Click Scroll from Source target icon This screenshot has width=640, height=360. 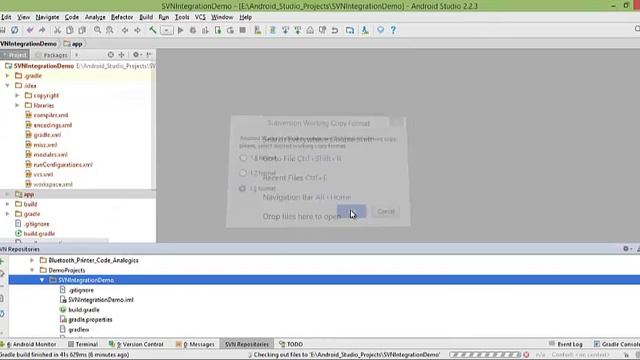click(x=111, y=55)
